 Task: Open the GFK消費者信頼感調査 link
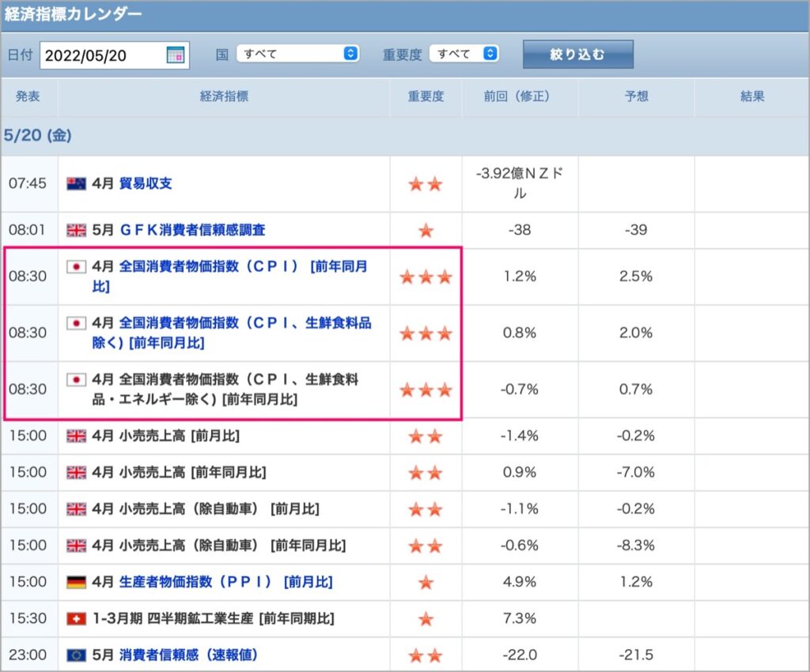click(x=192, y=230)
